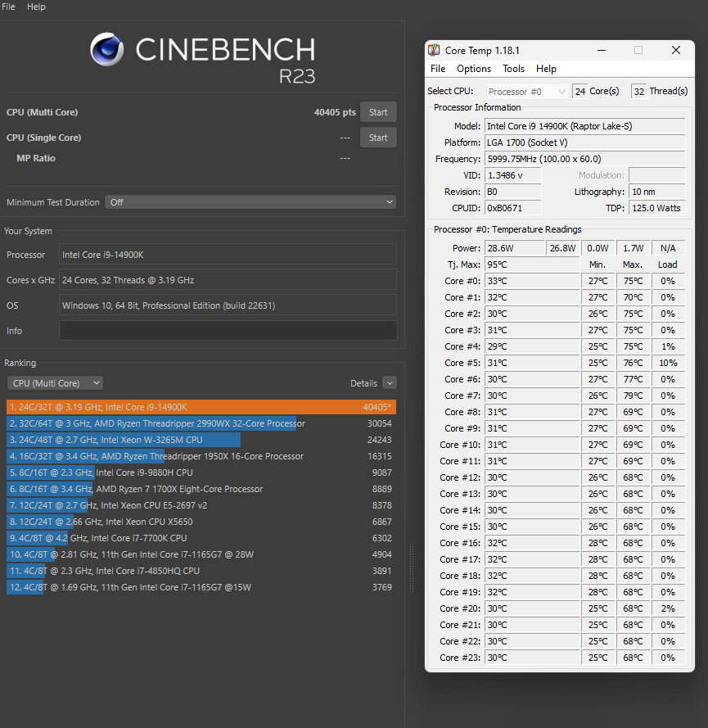Minimize the Core Temp window
The width and height of the screenshot is (708, 728).
point(601,50)
